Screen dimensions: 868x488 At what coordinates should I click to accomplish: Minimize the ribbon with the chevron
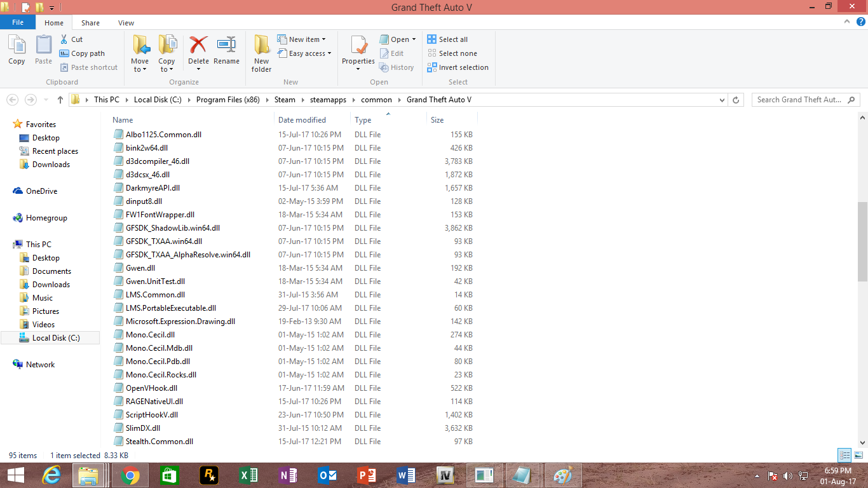(846, 22)
